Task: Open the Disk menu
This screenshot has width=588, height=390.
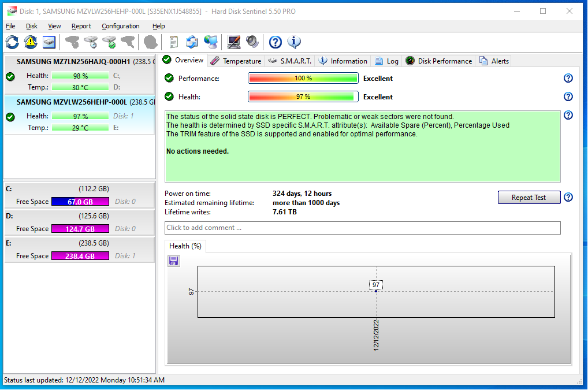Action: [32, 26]
